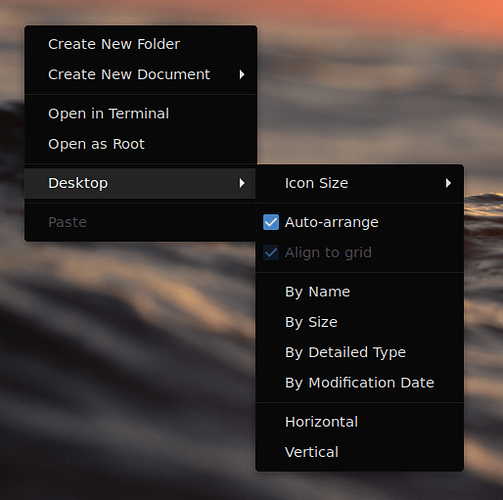Screen dimensions: 503x500
Task: Select Open in Terminal
Action: 140,114
